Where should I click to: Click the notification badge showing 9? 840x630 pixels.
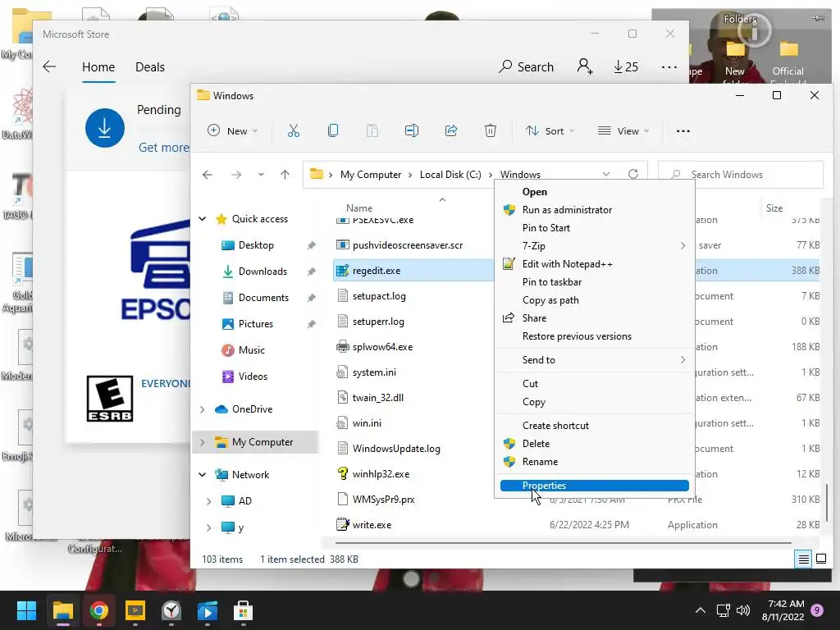[817, 610]
